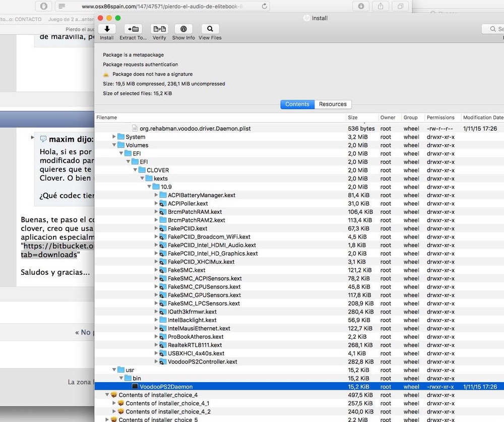Expand RealtekRTL8111.kext
Screen dimensions: 504x422
coord(156,345)
